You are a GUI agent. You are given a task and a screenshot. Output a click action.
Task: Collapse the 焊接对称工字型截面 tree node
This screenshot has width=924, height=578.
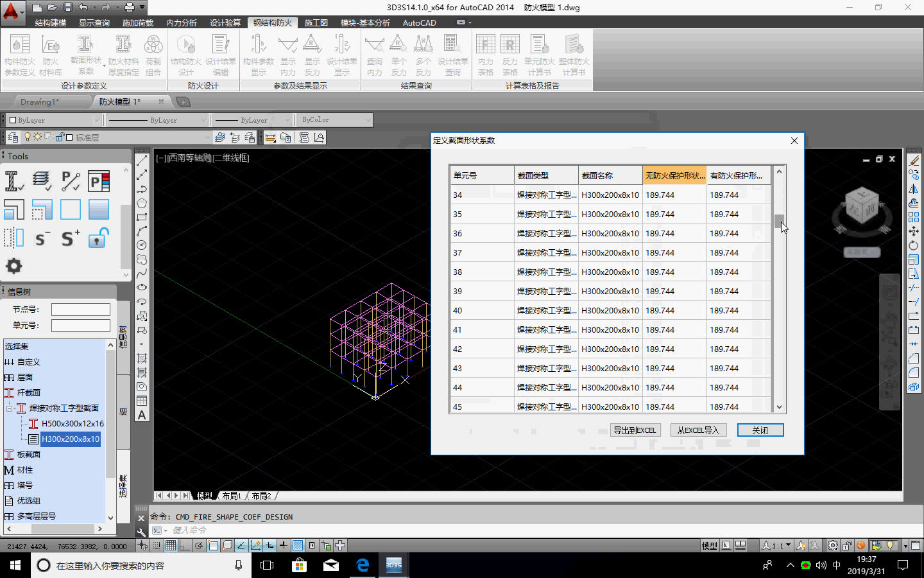9,408
